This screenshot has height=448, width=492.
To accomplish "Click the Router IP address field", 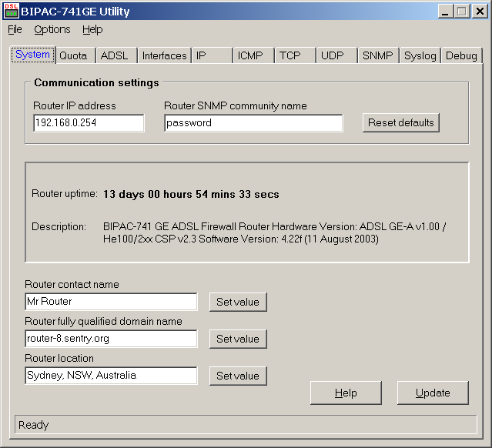I will tap(89, 122).
